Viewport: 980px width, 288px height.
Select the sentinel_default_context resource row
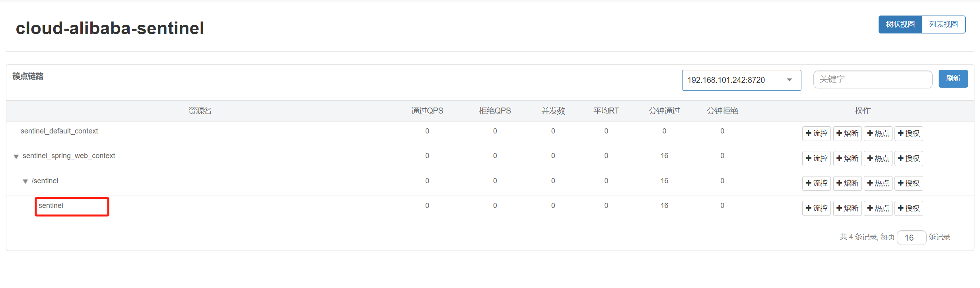59,131
